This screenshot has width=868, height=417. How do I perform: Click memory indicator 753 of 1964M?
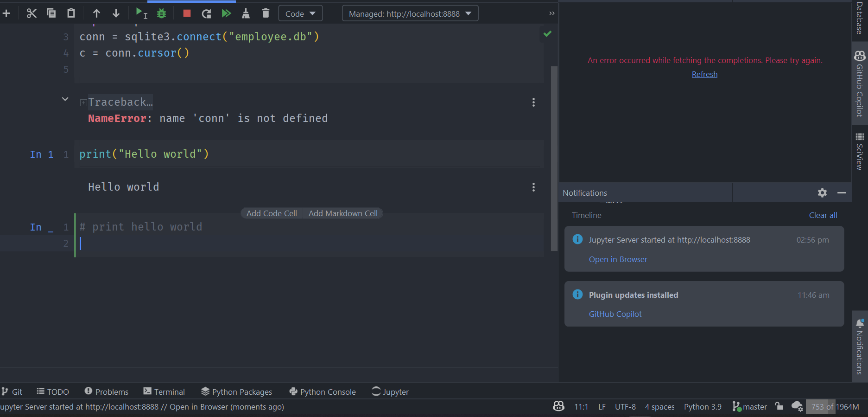click(835, 407)
